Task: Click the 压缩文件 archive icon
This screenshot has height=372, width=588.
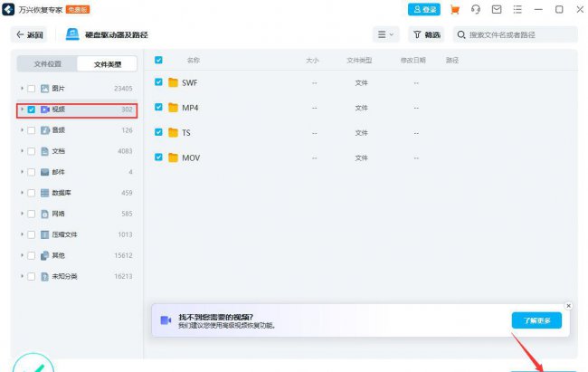Action: [45, 234]
